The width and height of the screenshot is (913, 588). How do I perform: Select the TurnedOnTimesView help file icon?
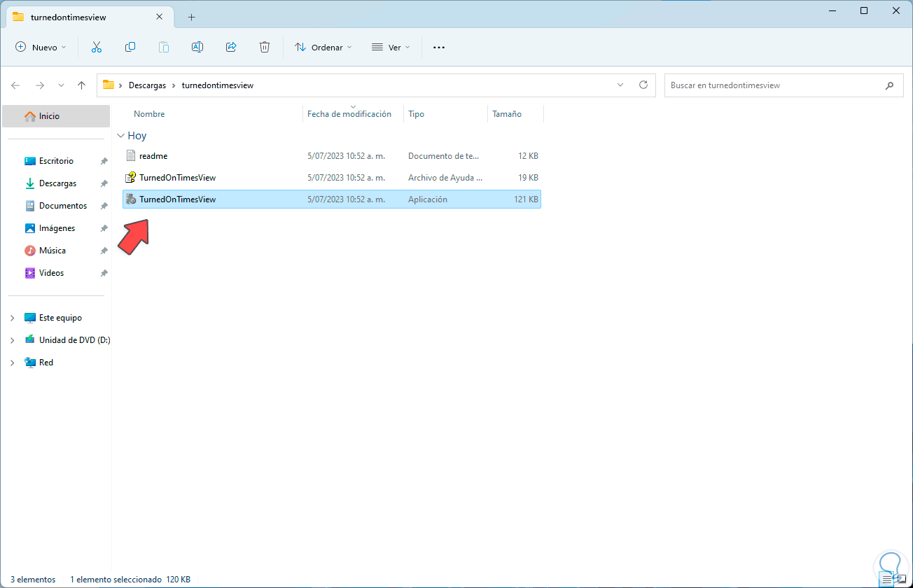[131, 178]
